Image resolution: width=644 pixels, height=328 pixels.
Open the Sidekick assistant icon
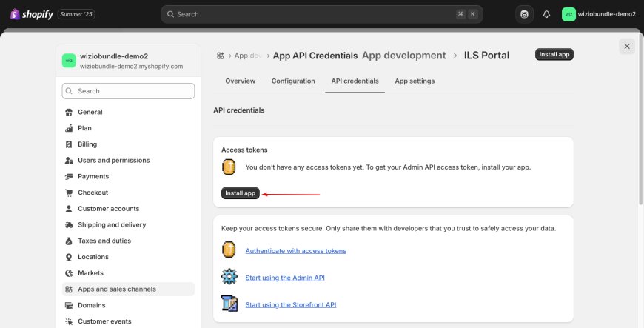pyautogui.click(x=524, y=14)
